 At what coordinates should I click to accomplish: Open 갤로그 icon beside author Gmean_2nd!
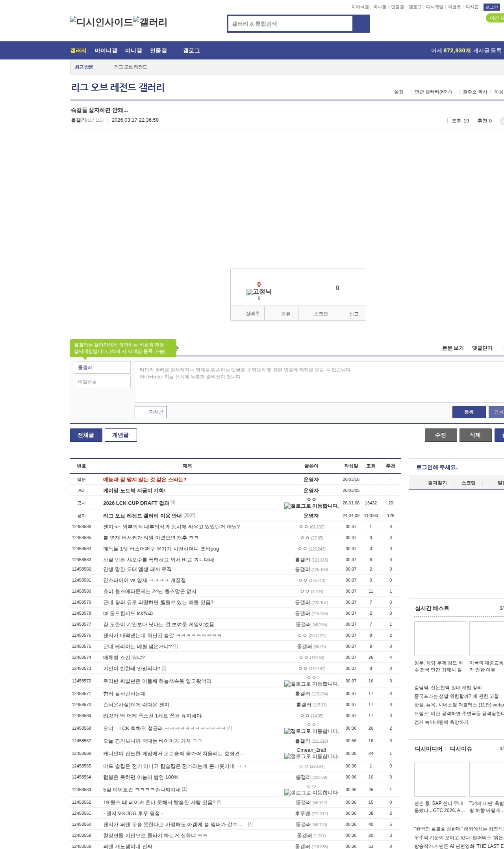pyautogui.click(x=311, y=756)
